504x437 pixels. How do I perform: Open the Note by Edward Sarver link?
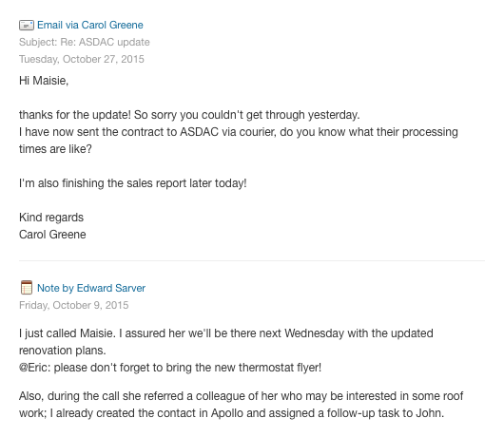[x=91, y=288]
